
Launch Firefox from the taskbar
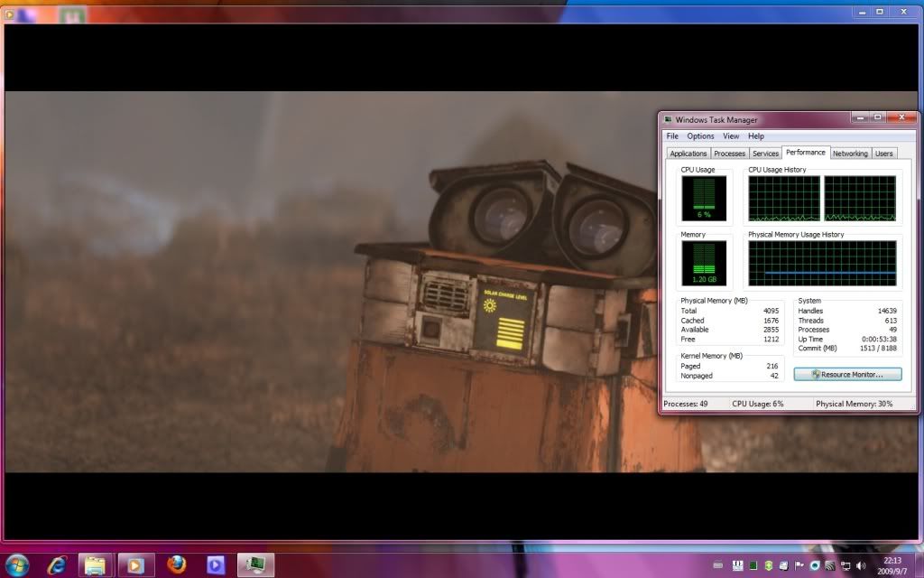click(177, 565)
